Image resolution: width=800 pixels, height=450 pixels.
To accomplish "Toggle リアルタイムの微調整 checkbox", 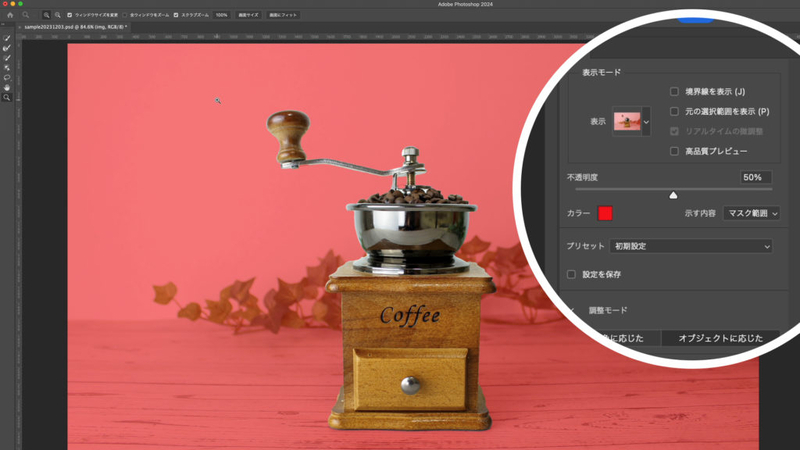I will (x=674, y=131).
